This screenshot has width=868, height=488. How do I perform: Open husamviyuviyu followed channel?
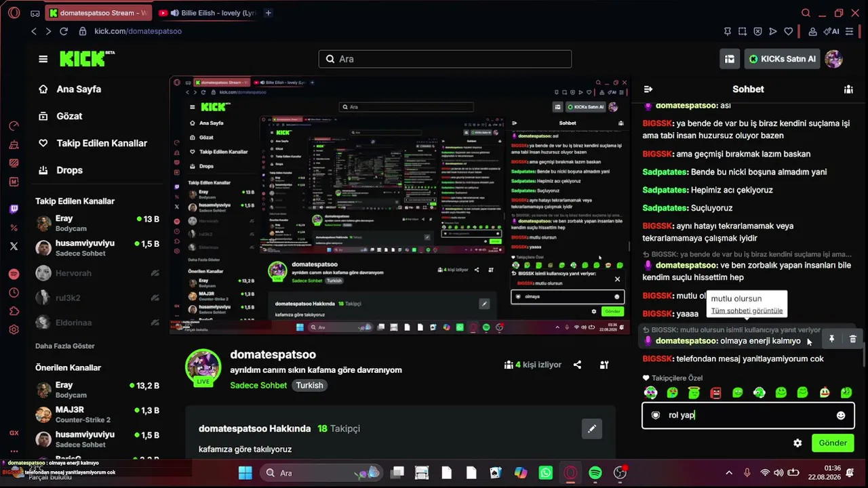pyautogui.click(x=98, y=248)
